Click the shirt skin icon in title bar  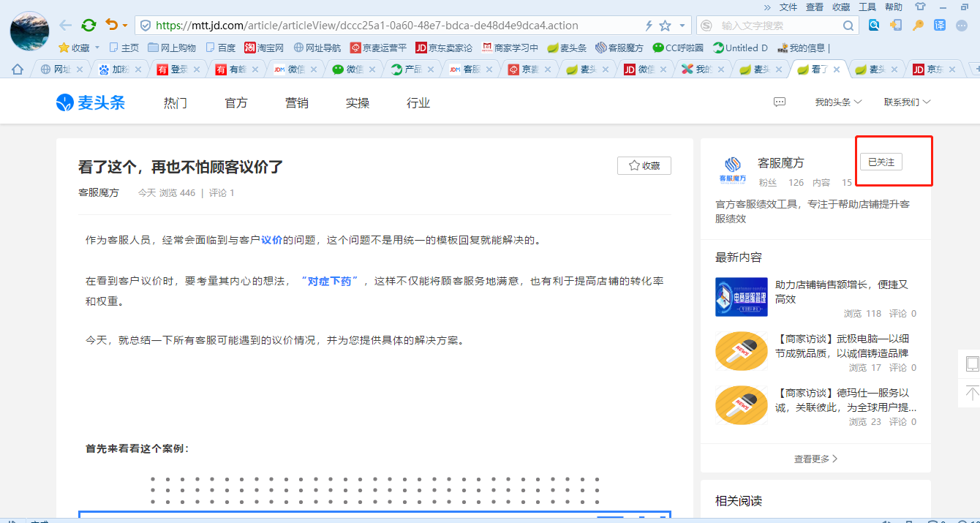[x=920, y=7]
